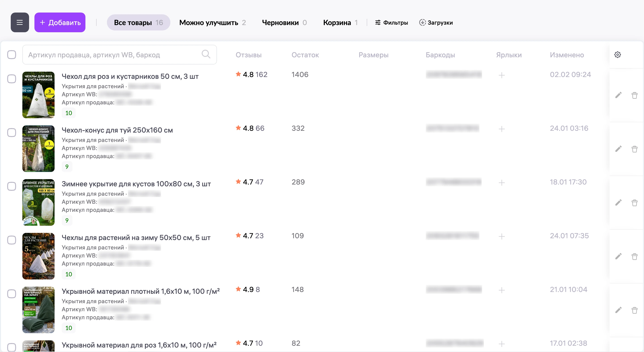The height and width of the screenshot is (352, 644).
Task: Open product title Зимнее укрытие для кустов 100x80
Action: 136,184
